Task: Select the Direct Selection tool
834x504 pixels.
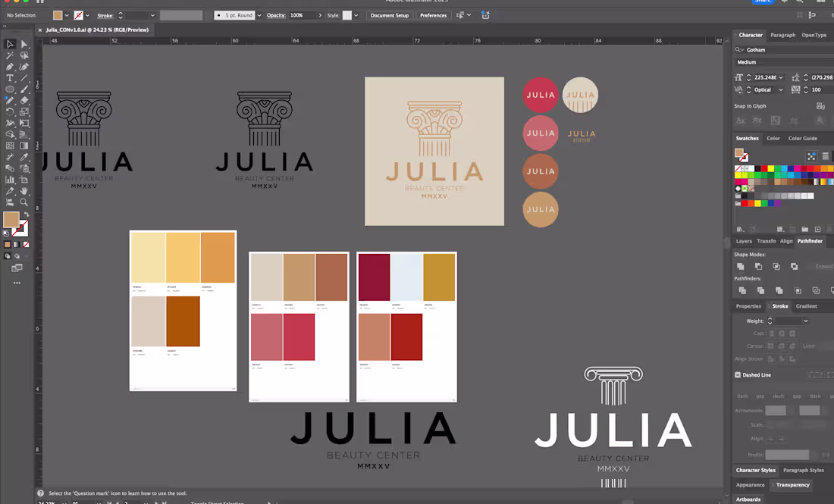Action: (x=24, y=45)
